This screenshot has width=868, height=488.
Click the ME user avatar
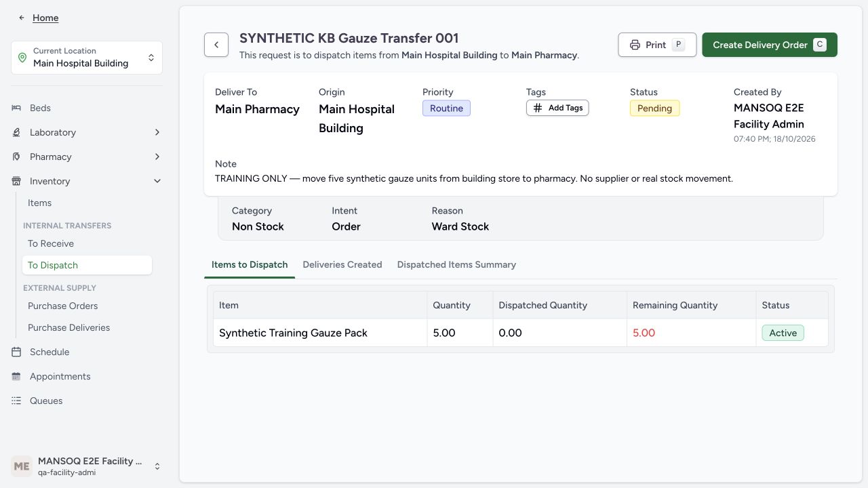(22, 466)
